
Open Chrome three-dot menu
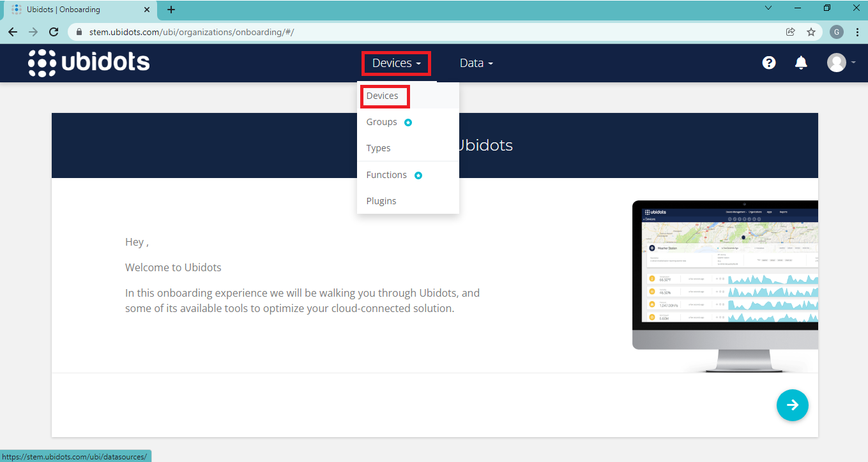(x=857, y=32)
